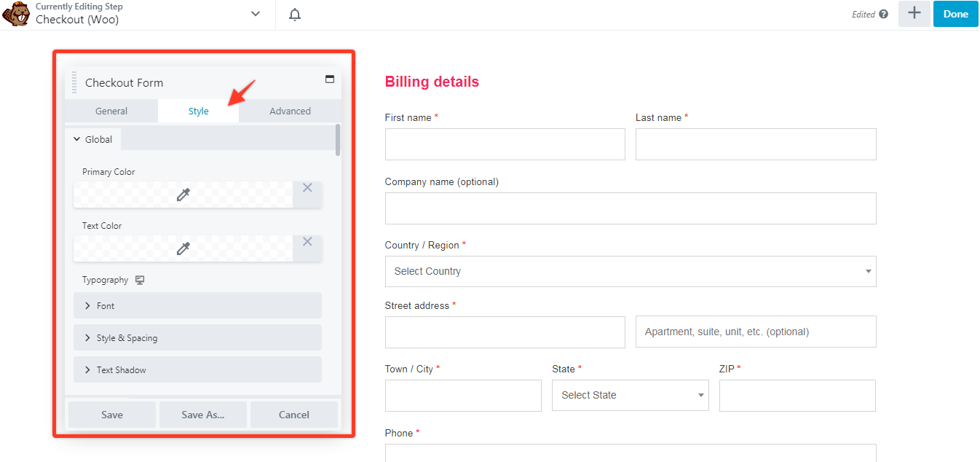Clear the Text Color value

tap(307, 242)
